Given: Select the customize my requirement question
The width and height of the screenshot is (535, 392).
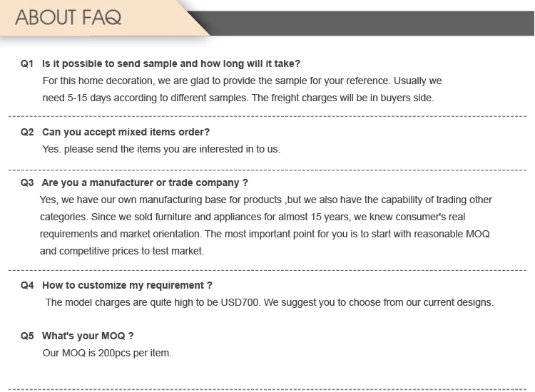Looking at the screenshot, I should 127,285.
